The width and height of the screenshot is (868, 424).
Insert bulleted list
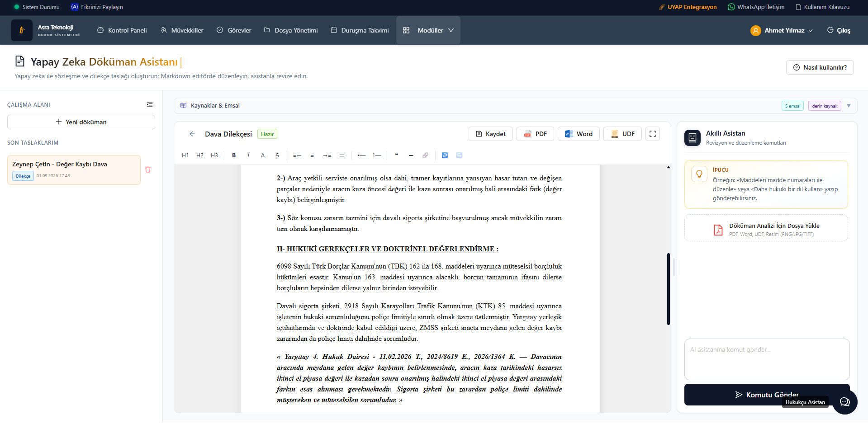(x=362, y=155)
